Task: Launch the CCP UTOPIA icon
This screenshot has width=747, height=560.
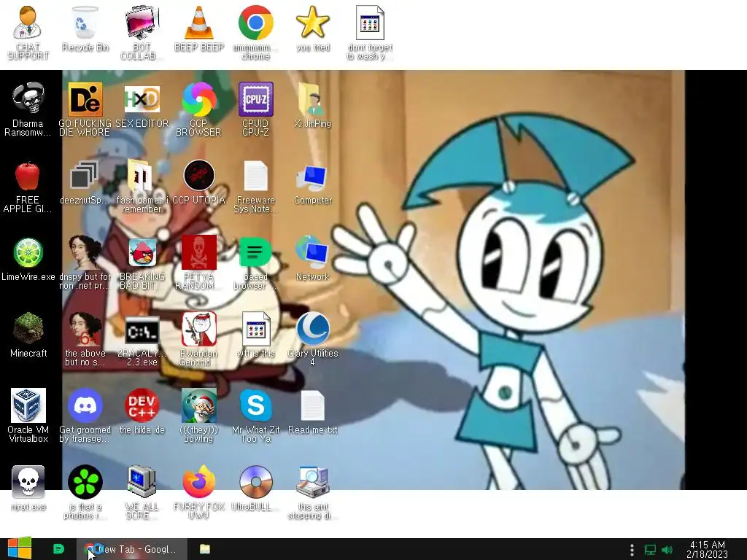Action: pyautogui.click(x=198, y=182)
